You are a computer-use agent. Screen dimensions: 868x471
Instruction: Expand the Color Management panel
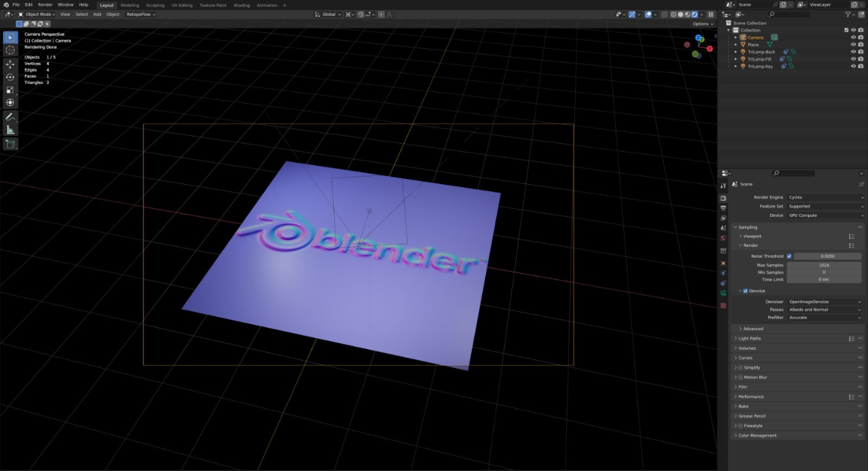pyautogui.click(x=757, y=435)
